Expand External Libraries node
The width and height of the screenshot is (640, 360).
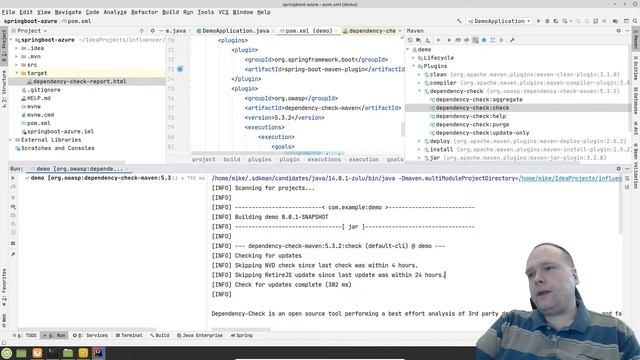pyautogui.click(x=11, y=140)
